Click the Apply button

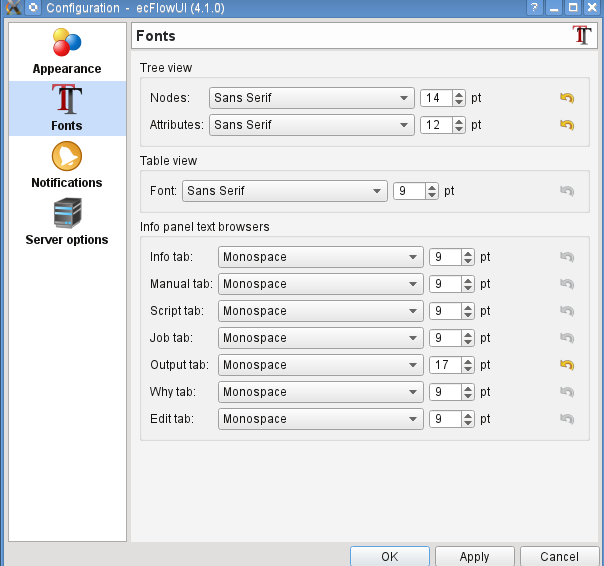[474, 556]
